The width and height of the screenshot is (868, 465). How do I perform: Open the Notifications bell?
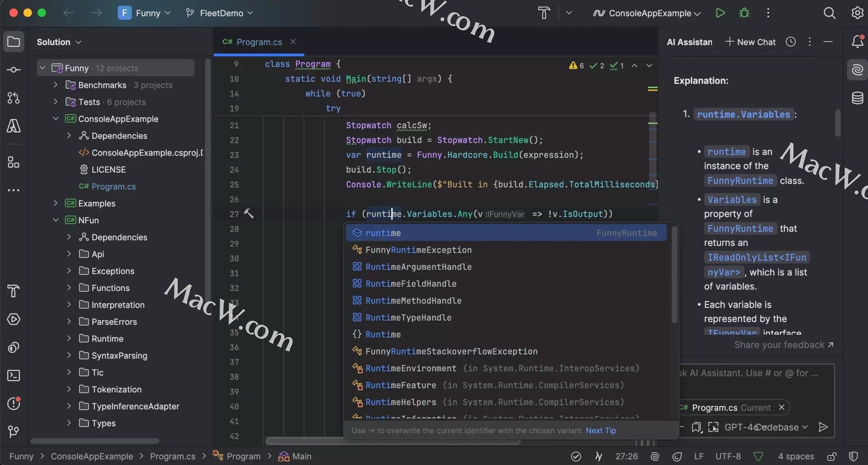857,42
